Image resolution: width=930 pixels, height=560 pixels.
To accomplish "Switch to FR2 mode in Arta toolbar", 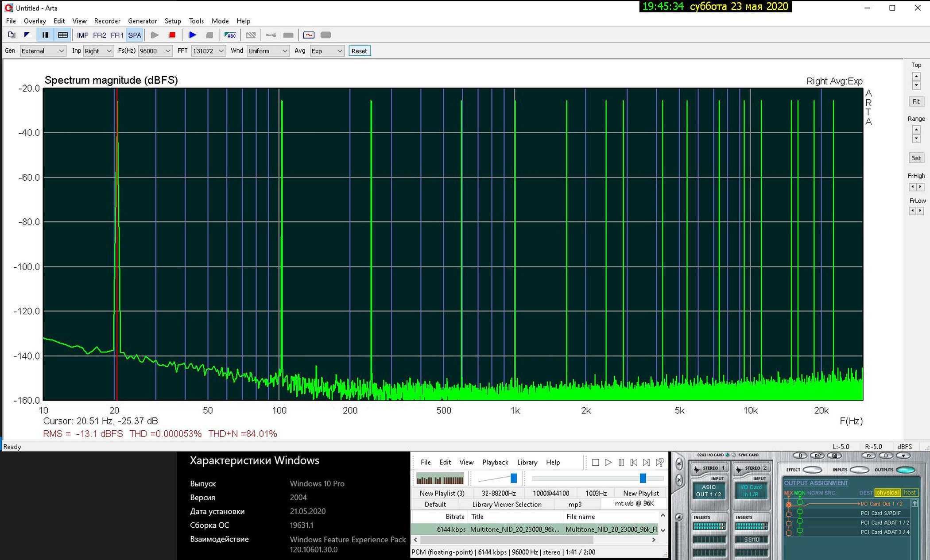I will click(x=100, y=35).
